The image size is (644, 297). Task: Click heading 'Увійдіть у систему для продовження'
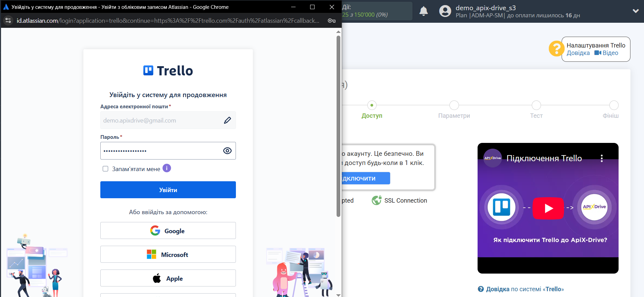point(168,95)
